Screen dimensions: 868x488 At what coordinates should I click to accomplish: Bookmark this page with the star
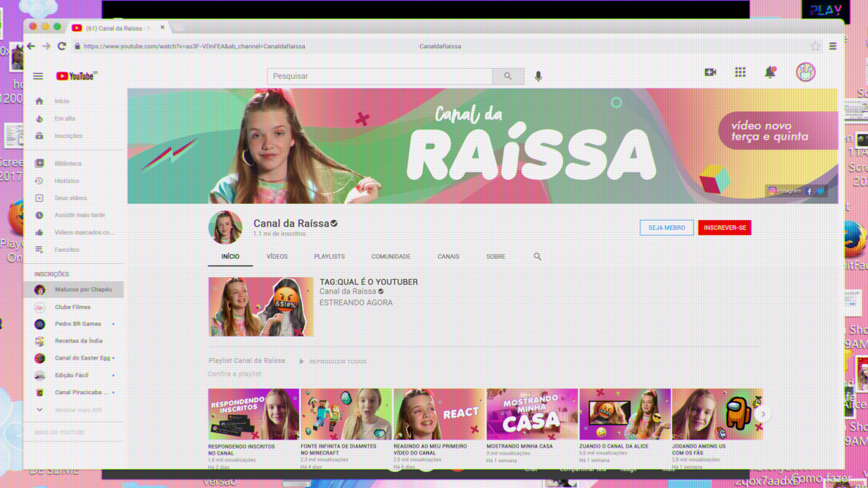(x=815, y=46)
